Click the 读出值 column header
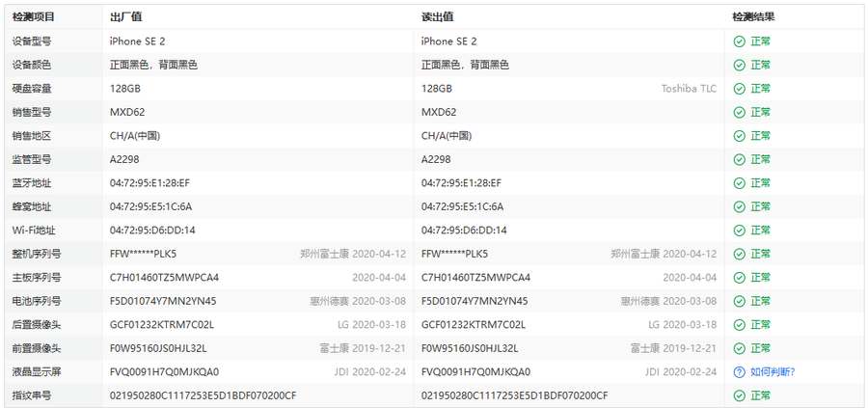868x408 pixels. 437,17
